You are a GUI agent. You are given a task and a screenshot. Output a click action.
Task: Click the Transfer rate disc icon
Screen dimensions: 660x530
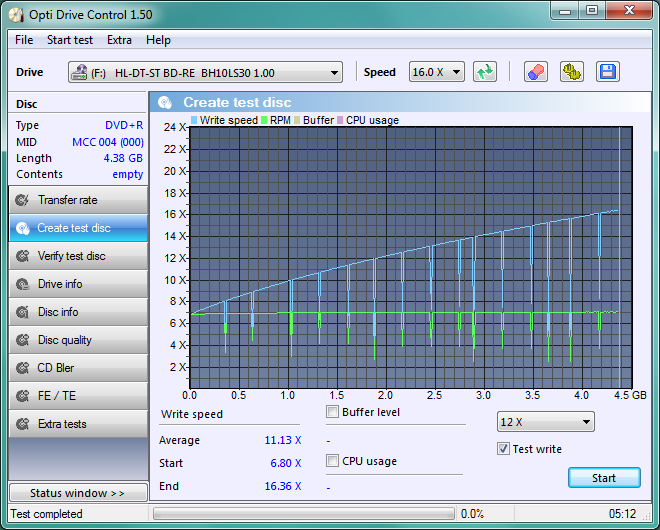pos(22,200)
